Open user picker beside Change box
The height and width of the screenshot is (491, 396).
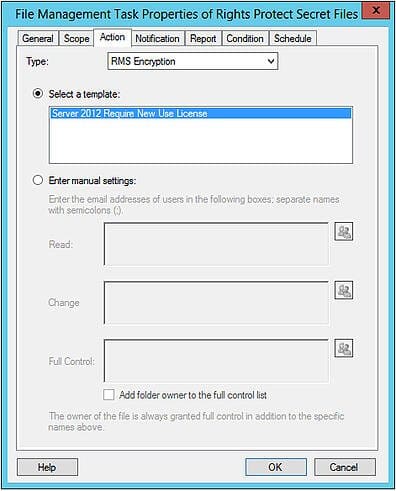pos(344,290)
